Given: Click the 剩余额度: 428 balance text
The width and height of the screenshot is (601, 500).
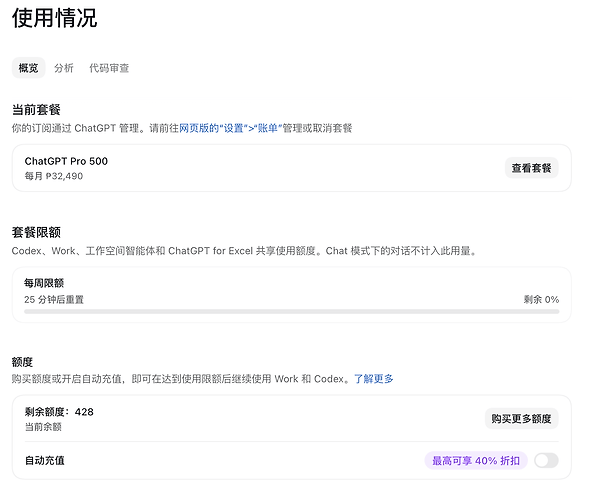Looking at the screenshot, I should 59,412.
